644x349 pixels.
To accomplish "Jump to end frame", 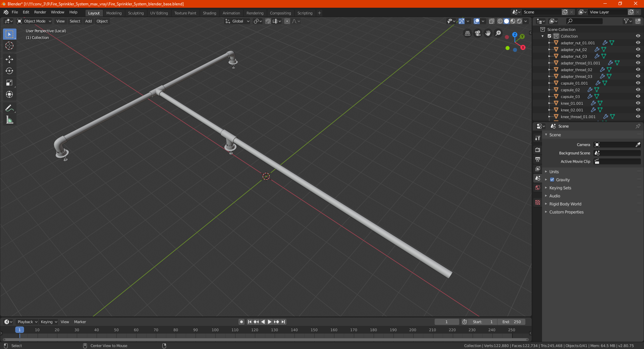I will (283, 322).
